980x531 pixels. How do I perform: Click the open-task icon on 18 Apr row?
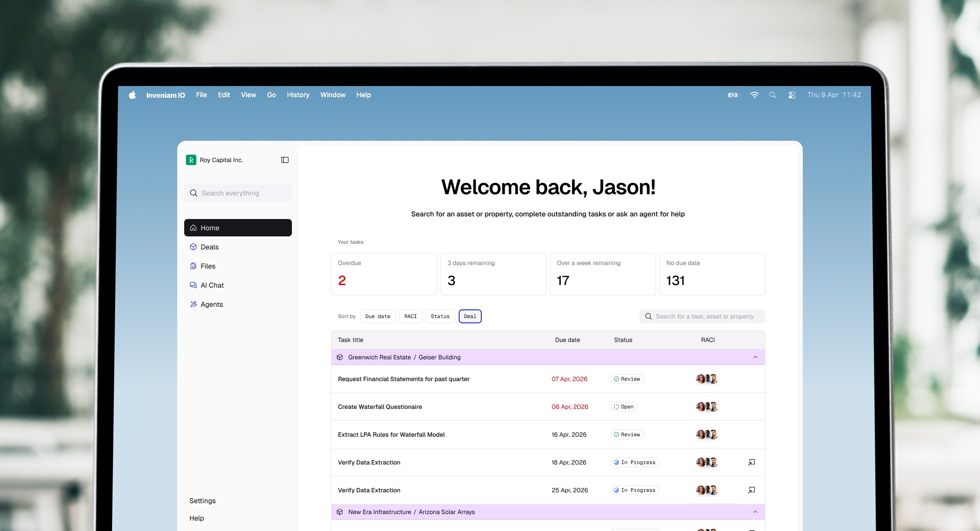pos(752,462)
